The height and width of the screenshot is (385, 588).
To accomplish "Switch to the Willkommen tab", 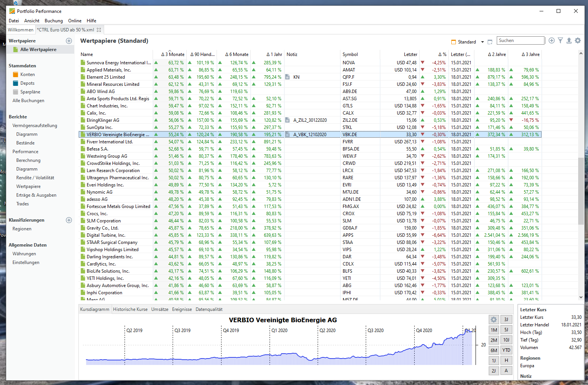I will pos(21,30).
